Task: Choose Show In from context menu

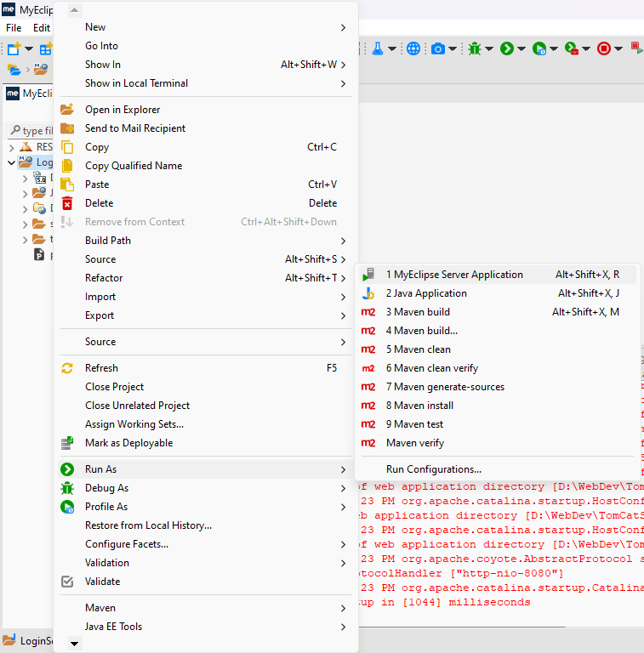Action: tap(102, 65)
